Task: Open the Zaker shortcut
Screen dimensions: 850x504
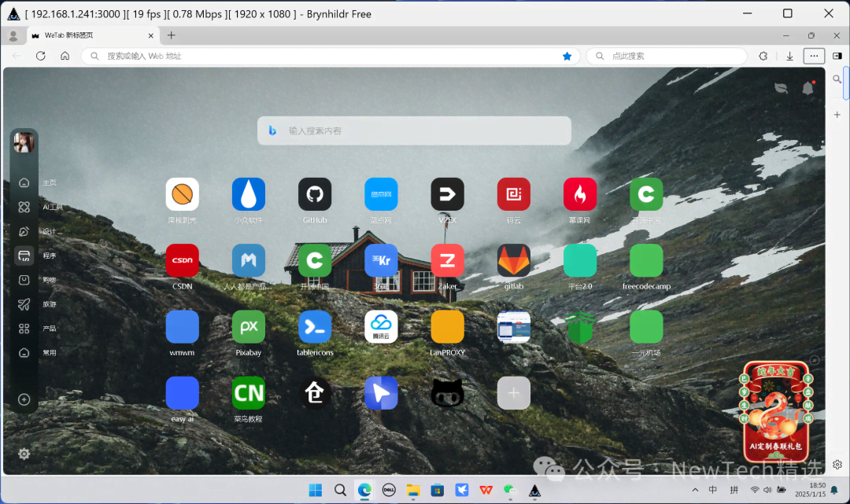Action: (447, 260)
